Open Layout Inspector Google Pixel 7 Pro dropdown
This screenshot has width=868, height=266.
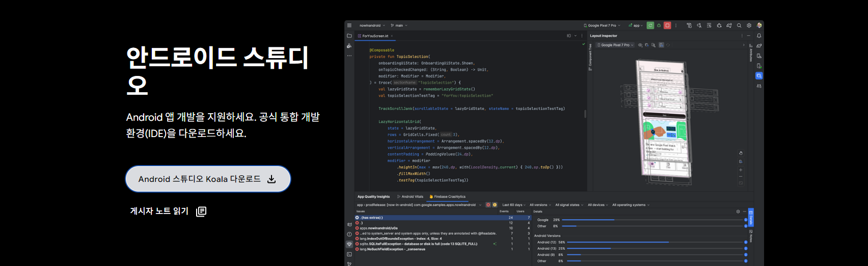(615, 45)
